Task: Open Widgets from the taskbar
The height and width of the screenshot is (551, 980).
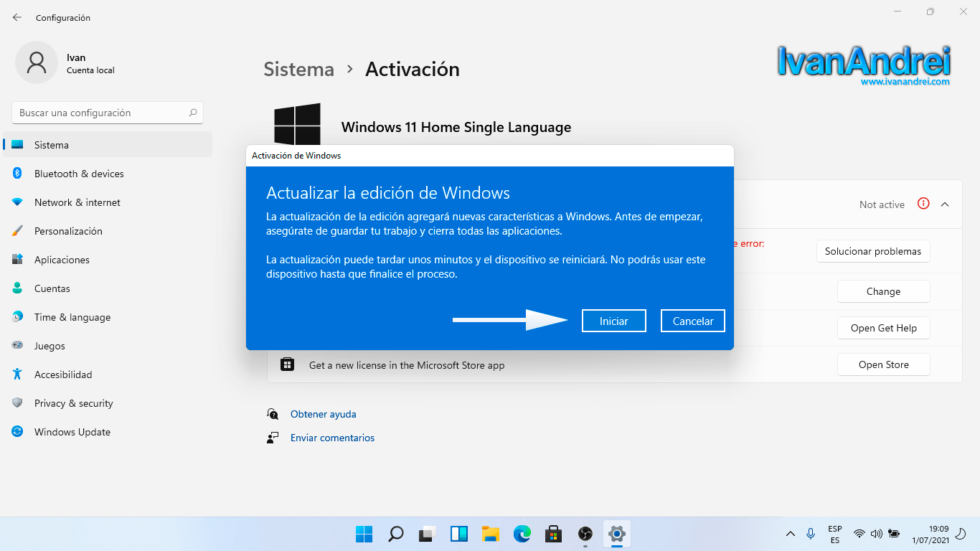Action: [459, 534]
